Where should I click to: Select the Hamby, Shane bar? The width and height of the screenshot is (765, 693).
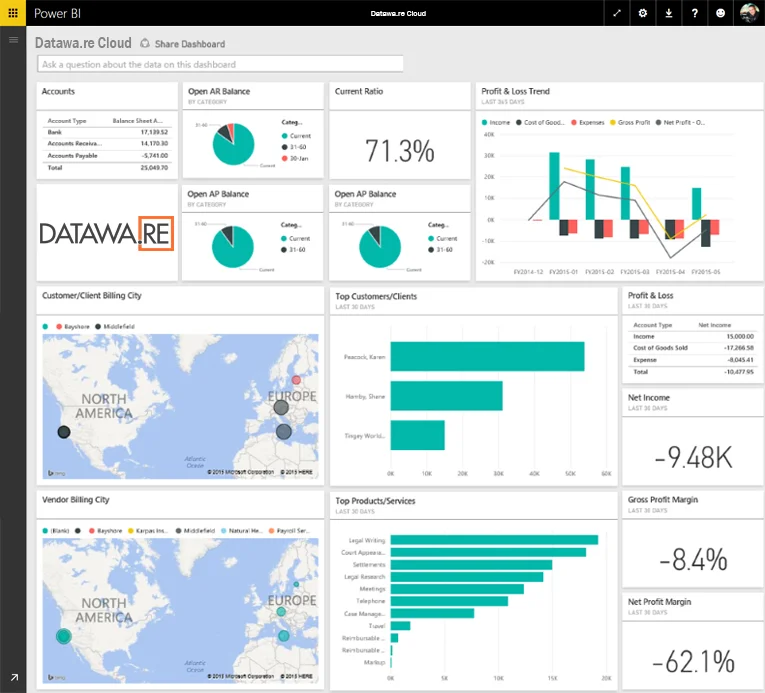(x=446, y=396)
